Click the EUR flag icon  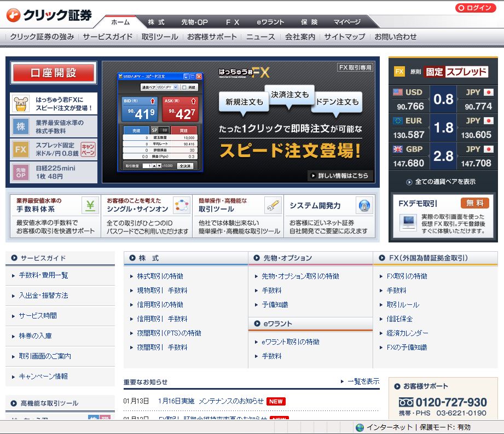tap(398, 121)
